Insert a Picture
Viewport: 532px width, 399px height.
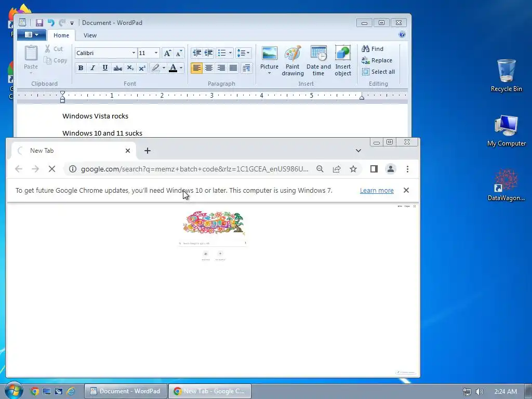(x=270, y=58)
